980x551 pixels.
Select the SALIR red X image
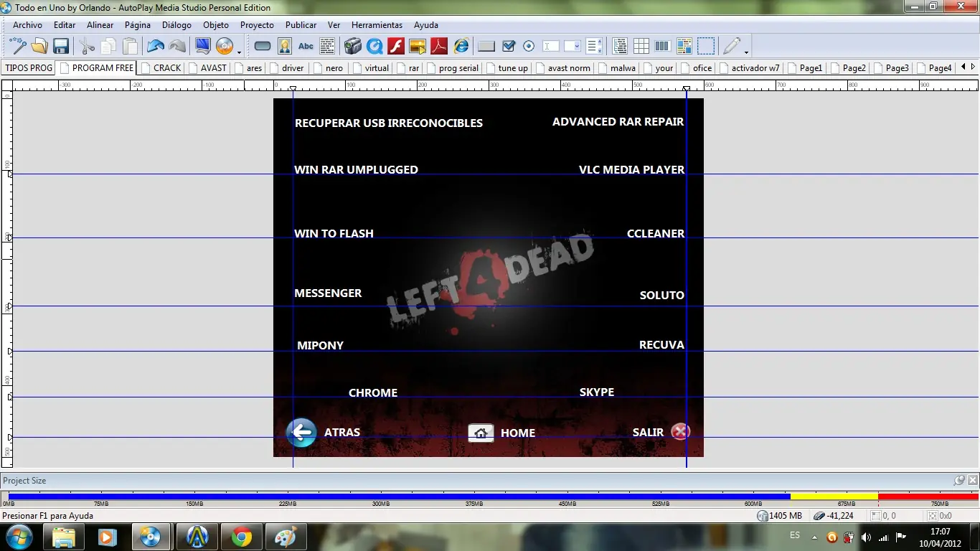(x=680, y=431)
